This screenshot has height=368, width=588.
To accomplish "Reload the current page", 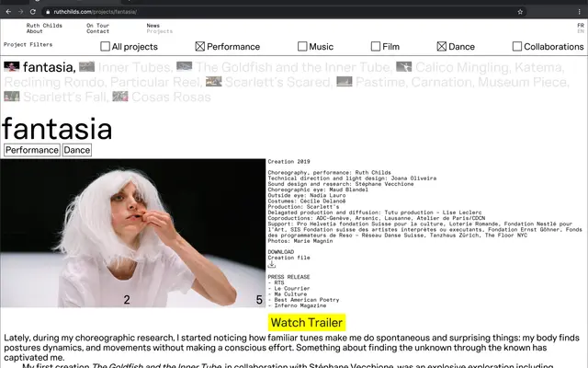I will coord(33,12).
